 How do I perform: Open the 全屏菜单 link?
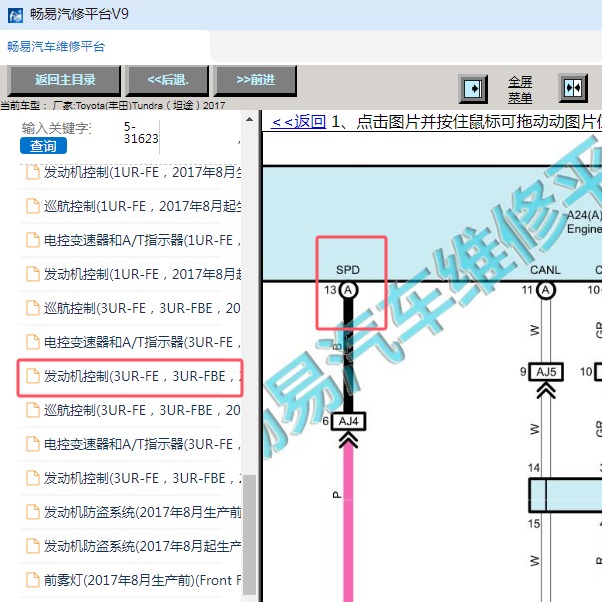pyautogui.click(x=520, y=89)
